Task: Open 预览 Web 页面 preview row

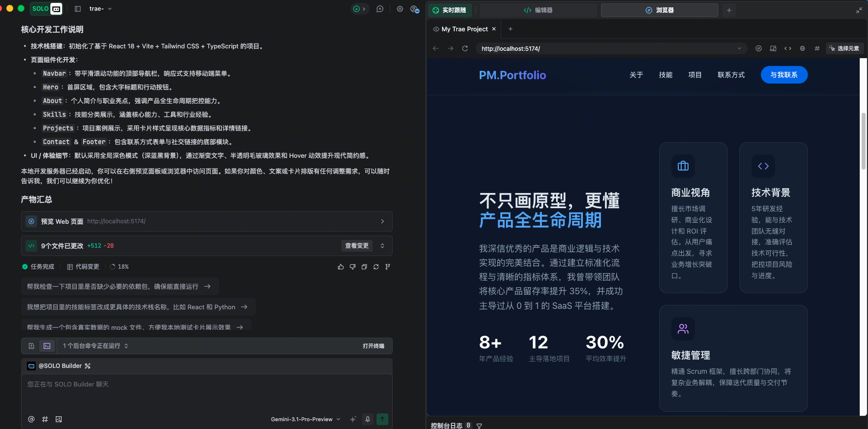Action: 206,221
